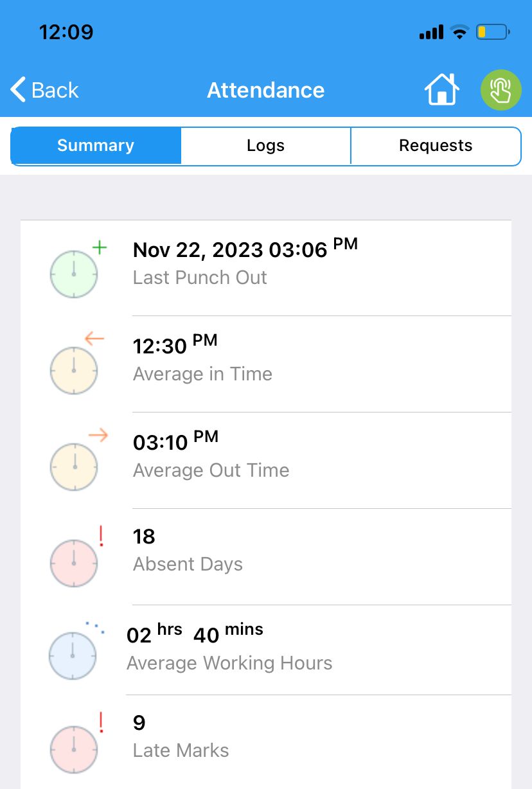Tap the Absent Days clock icon
The image size is (532, 789).
(x=75, y=562)
